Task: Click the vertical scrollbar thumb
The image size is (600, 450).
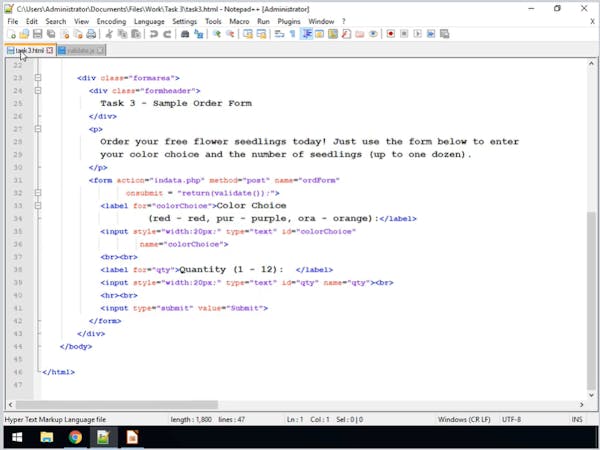Action: [x=591, y=300]
